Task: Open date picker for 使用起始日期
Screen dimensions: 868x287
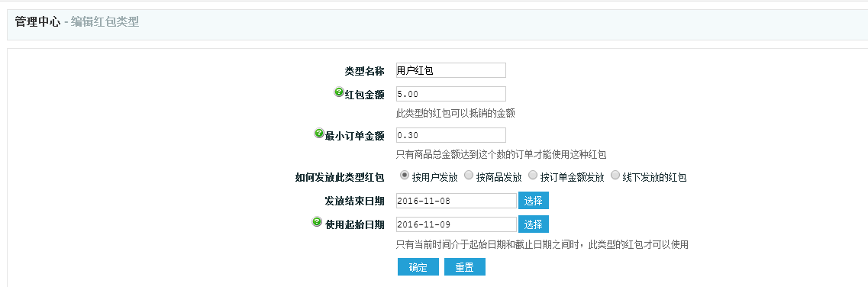Action: tap(534, 224)
